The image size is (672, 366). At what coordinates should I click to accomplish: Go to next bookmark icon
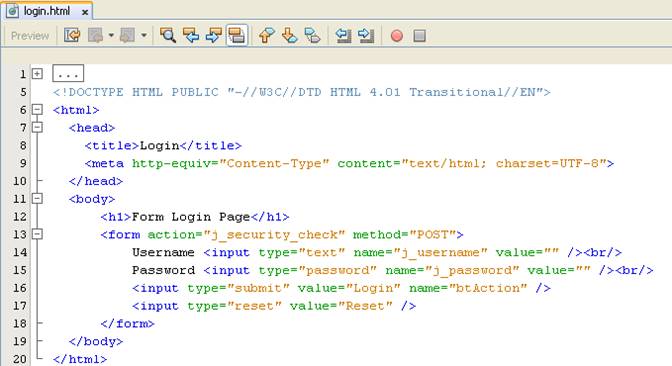[290, 35]
